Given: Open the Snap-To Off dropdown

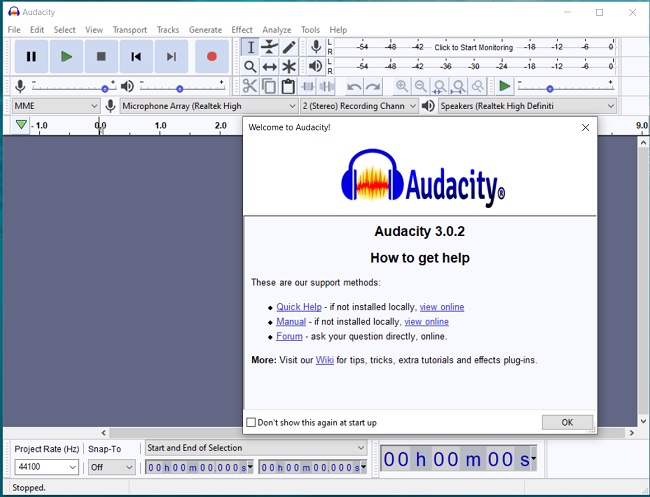Looking at the screenshot, I should click(x=111, y=467).
